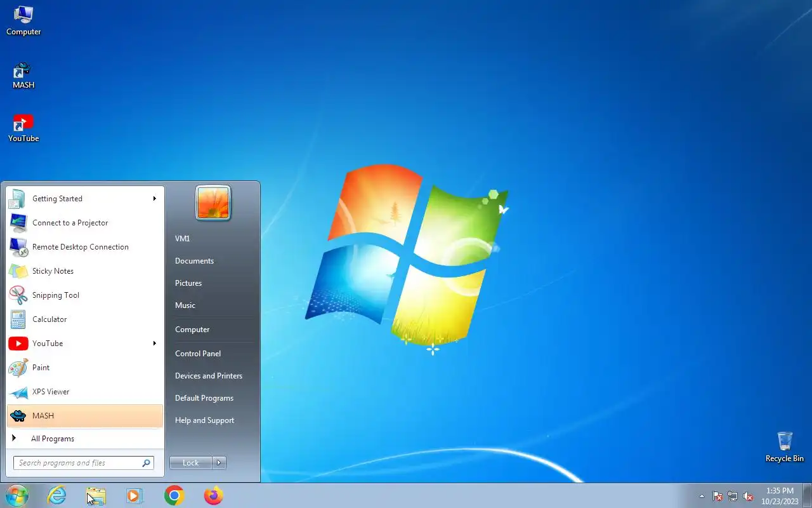Click the Calculator icon
The image size is (812, 508).
[18, 319]
